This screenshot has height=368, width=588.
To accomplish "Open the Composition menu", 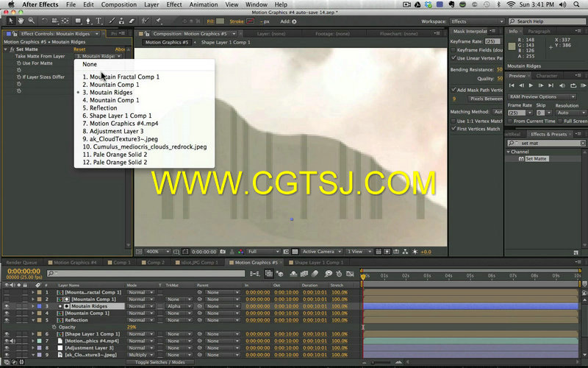I will point(118,4).
